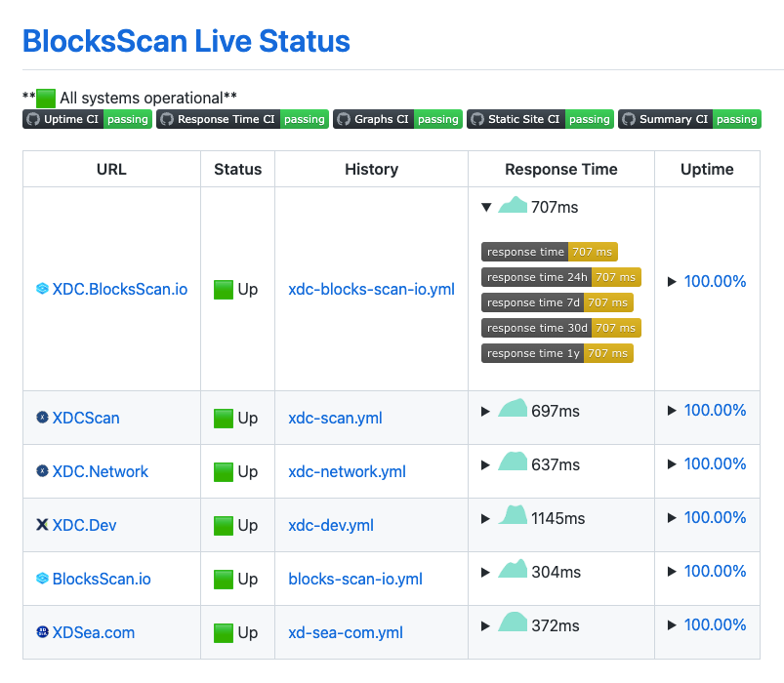Viewport: 784px width, 683px height.
Task: Click the green Up indicator for XDCScan
Action: point(225,417)
